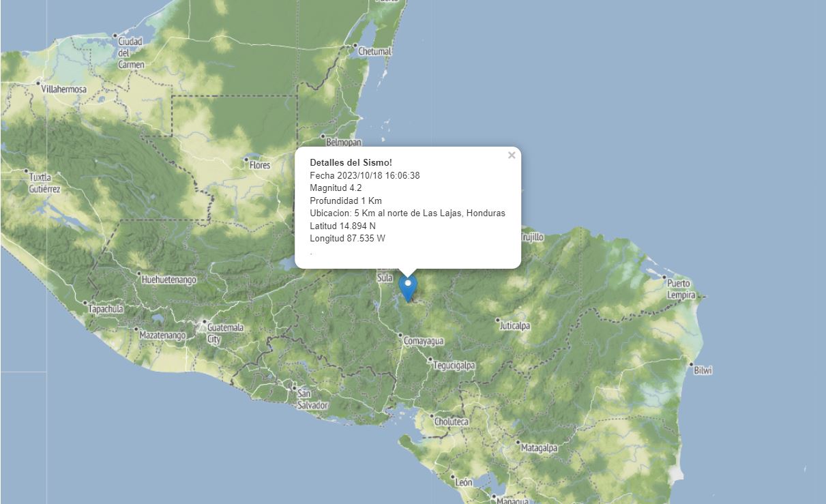Select the 'Fecha 2023/10/18 16:06:38' line

click(365, 175)
